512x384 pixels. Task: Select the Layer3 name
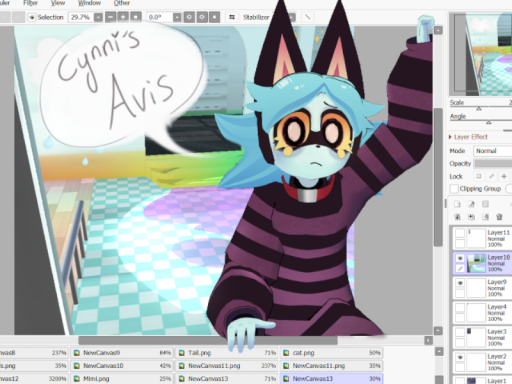coord(497,331)
